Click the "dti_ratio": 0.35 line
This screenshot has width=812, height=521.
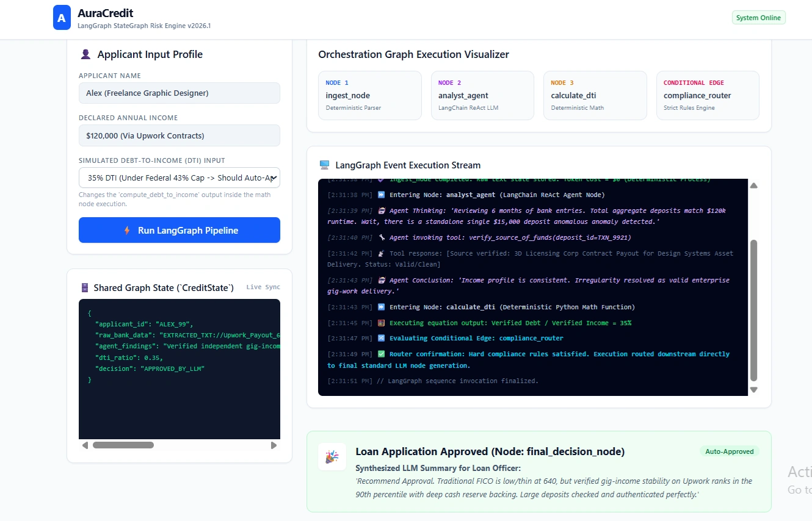point(129,358)
